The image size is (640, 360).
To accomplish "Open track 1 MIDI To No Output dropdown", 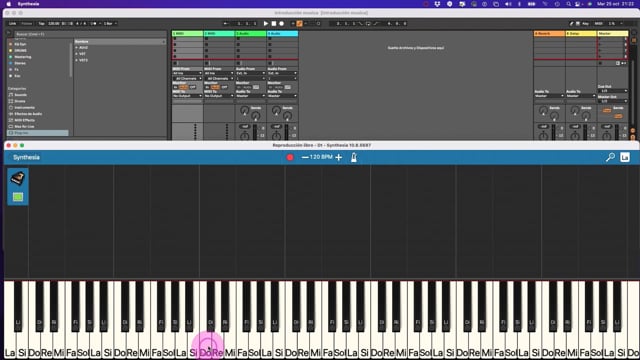I will coord(187,96).
